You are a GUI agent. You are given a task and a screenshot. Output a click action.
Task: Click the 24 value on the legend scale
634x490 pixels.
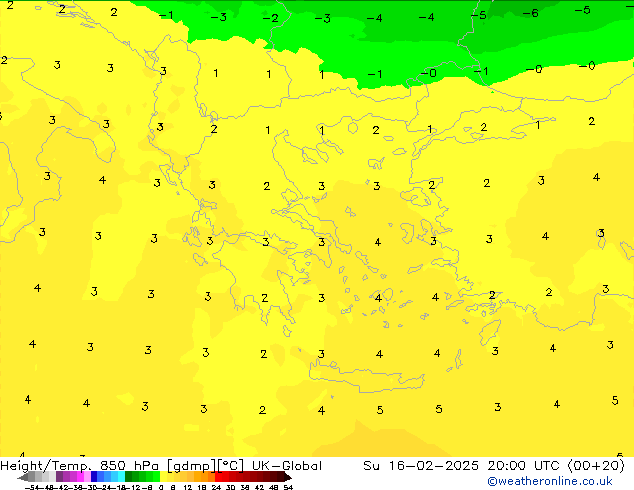pyautogui.click(x=216, y=487)
